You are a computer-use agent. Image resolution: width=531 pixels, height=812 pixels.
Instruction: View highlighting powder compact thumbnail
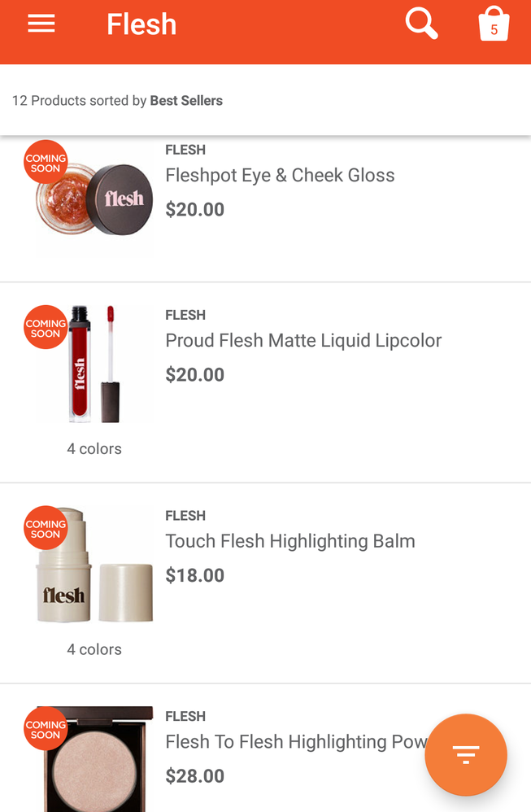coord(95,759)
